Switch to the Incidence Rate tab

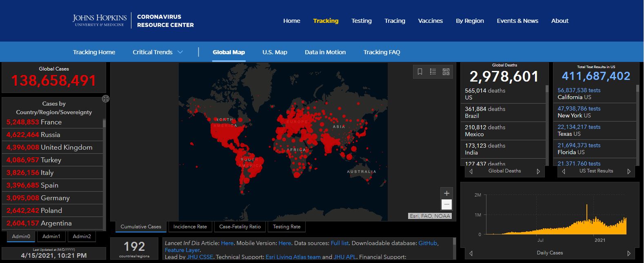190,227
